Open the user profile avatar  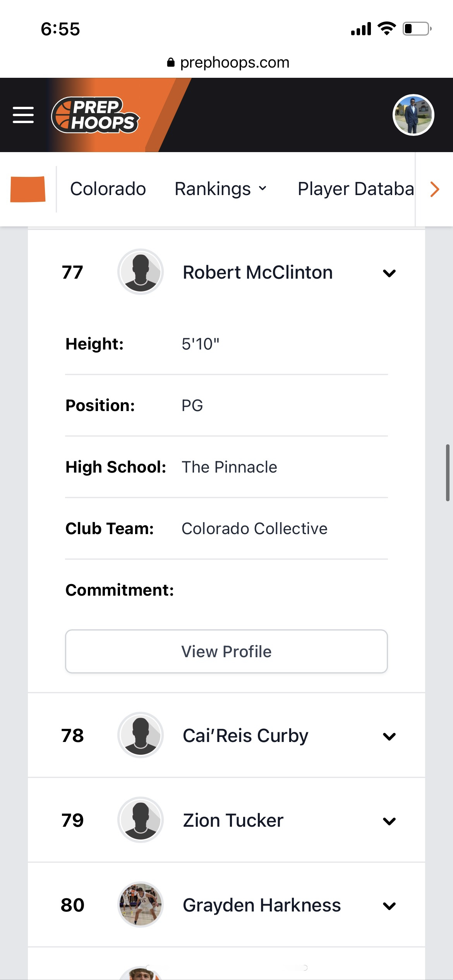(413, 115)
